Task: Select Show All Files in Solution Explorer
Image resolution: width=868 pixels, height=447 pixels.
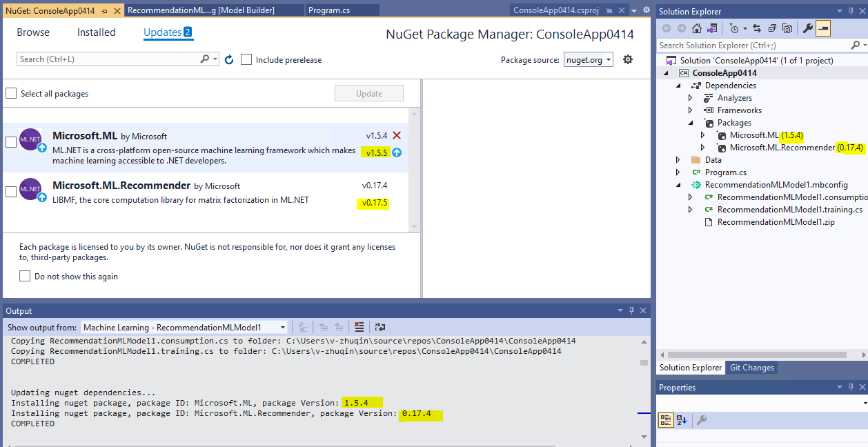Action: 789,28
